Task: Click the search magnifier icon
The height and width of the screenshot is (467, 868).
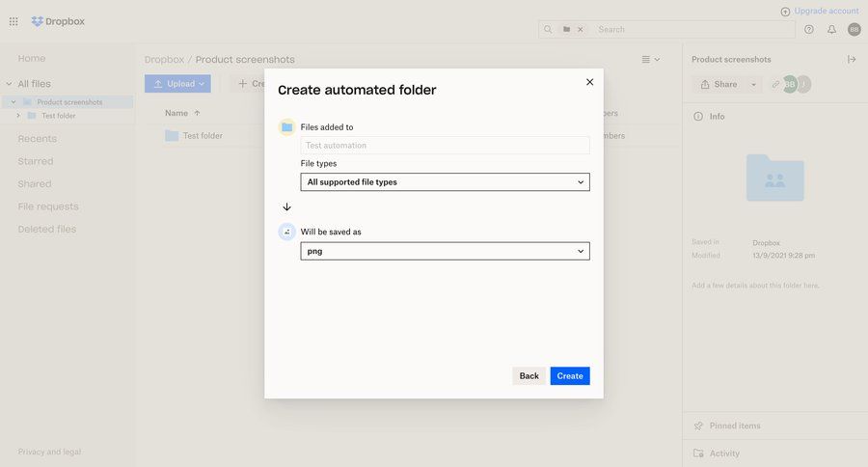Action: [x=548, y=29]
